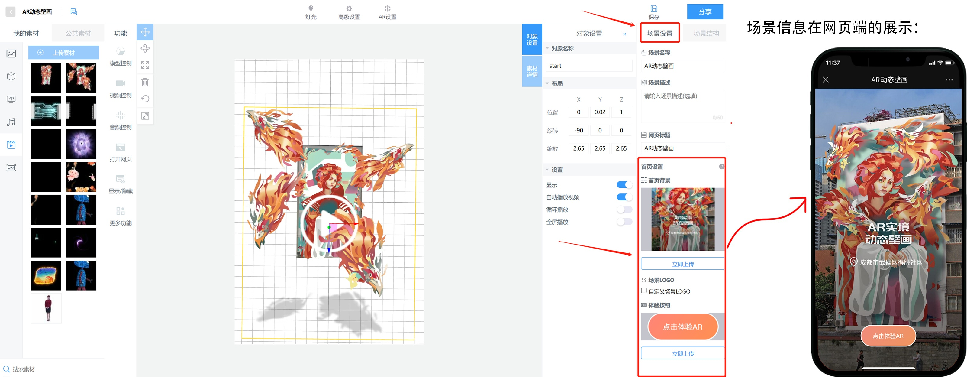980x377 pixels.
Task: Select the move tool icon
Action: [x=145, y=32]
